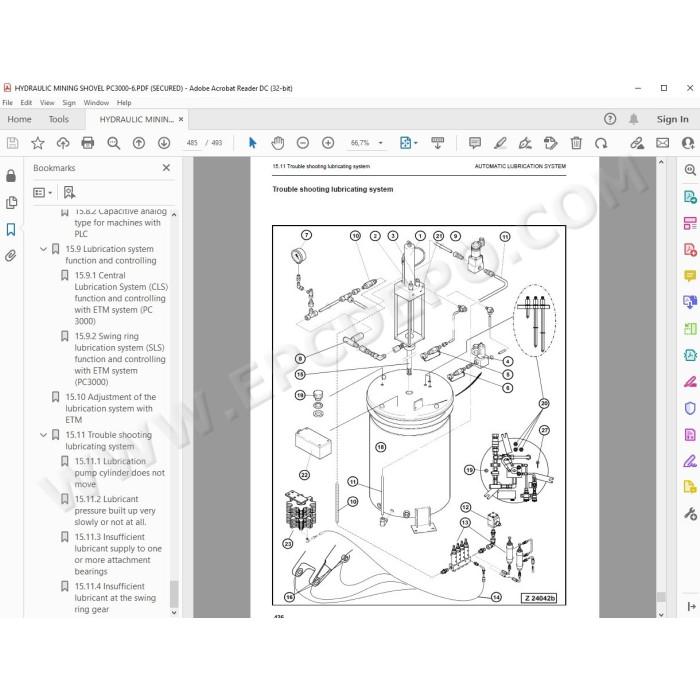
Task: Open the Window menu
Action: tap(96, 103)
